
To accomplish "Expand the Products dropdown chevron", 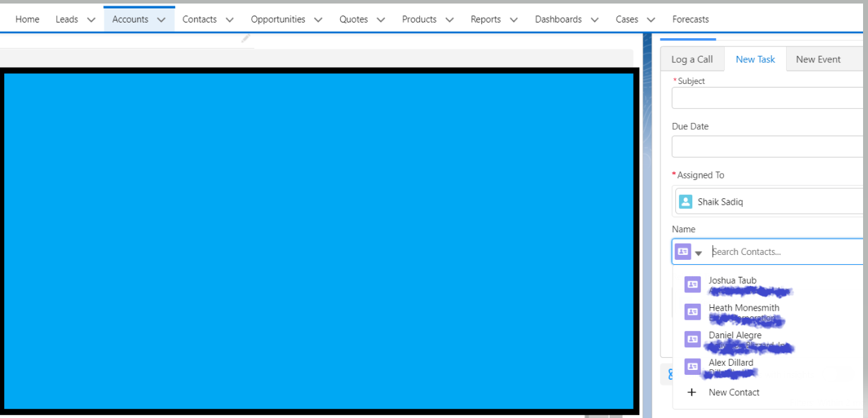I will pyautogui.click(x=450, y=20).
